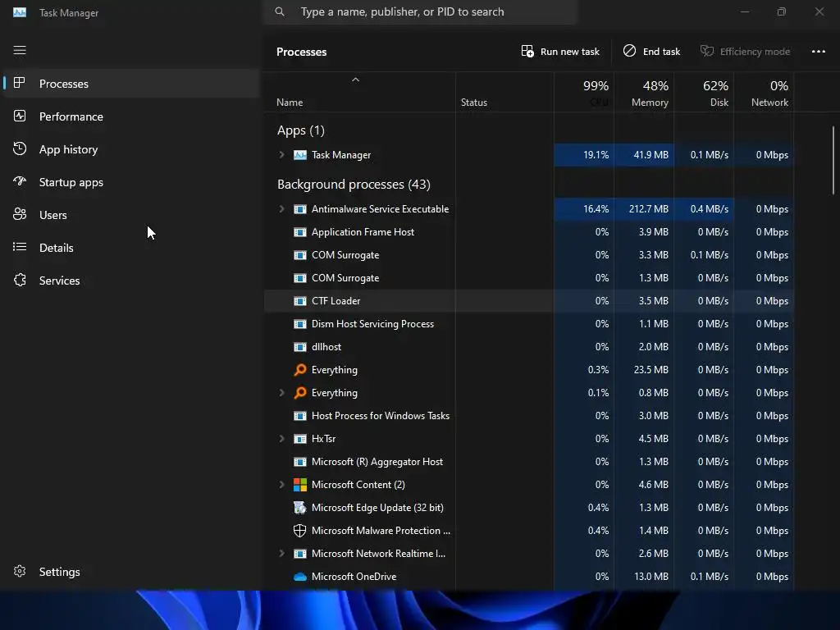Open the hamburger navigation menu
This screenshot has width=840, height=630.
(20, 50)
